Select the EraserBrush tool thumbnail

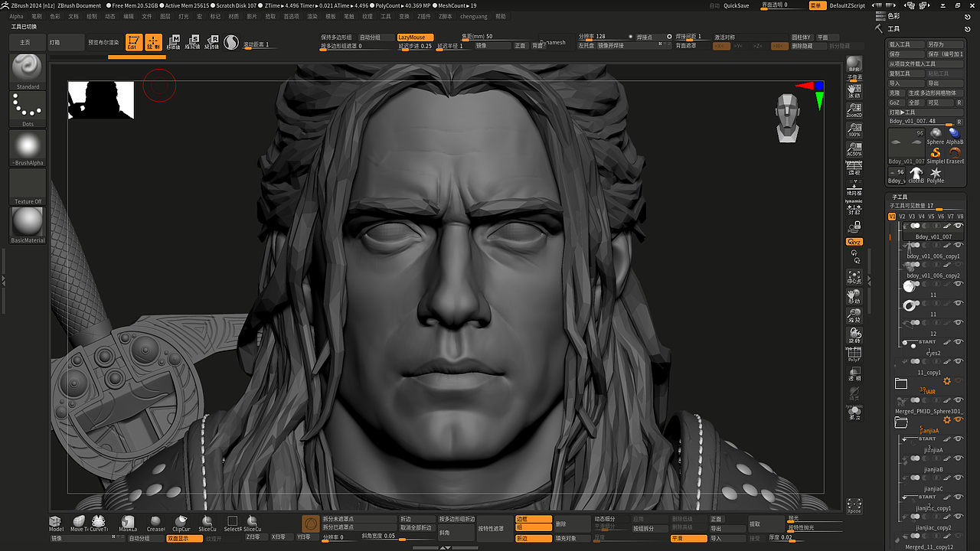coord(955,155)
